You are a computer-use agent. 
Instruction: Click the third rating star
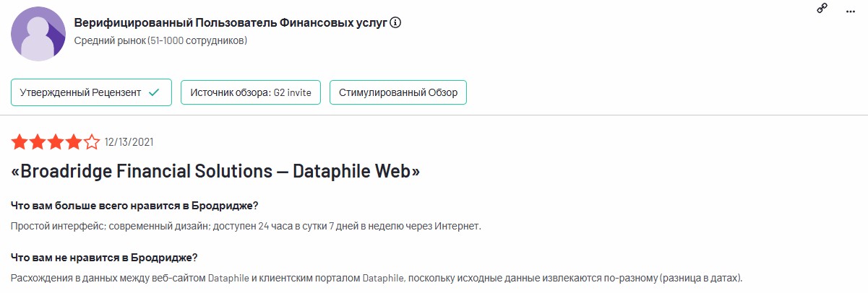[56, 142]
